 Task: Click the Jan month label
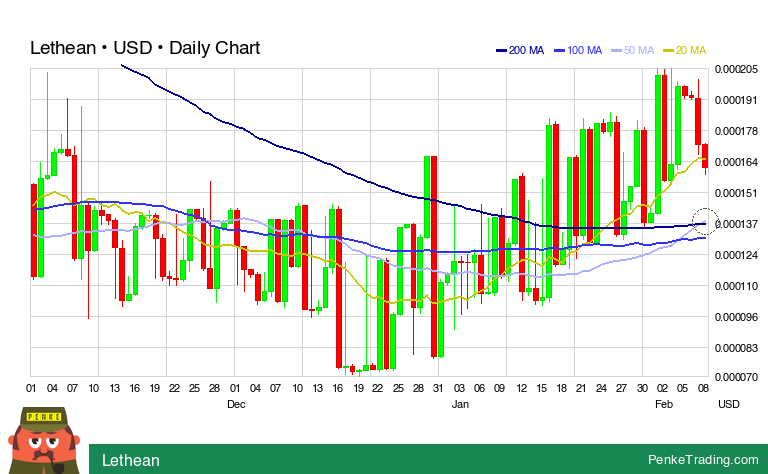tap(460, 404)
